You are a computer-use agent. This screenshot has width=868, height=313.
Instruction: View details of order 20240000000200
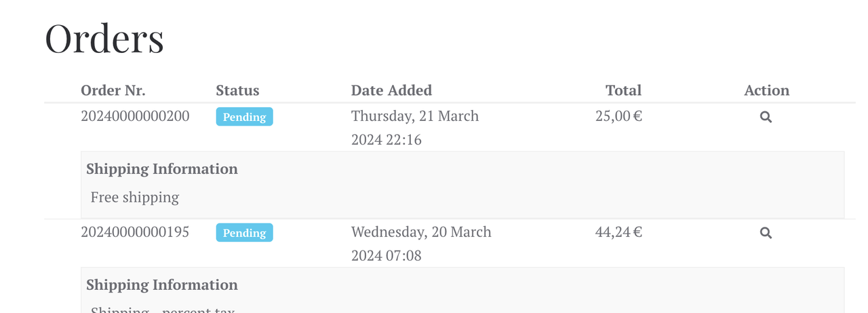[766, 117]
